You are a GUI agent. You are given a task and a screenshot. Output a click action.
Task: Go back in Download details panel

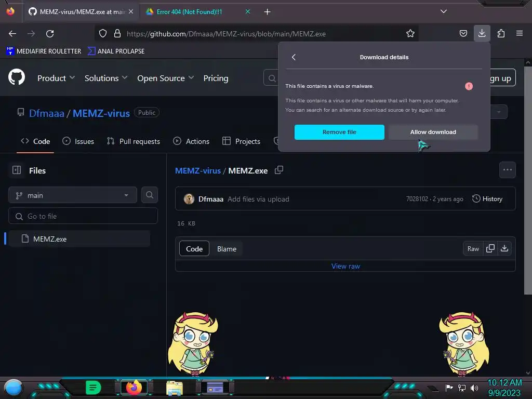294,57
